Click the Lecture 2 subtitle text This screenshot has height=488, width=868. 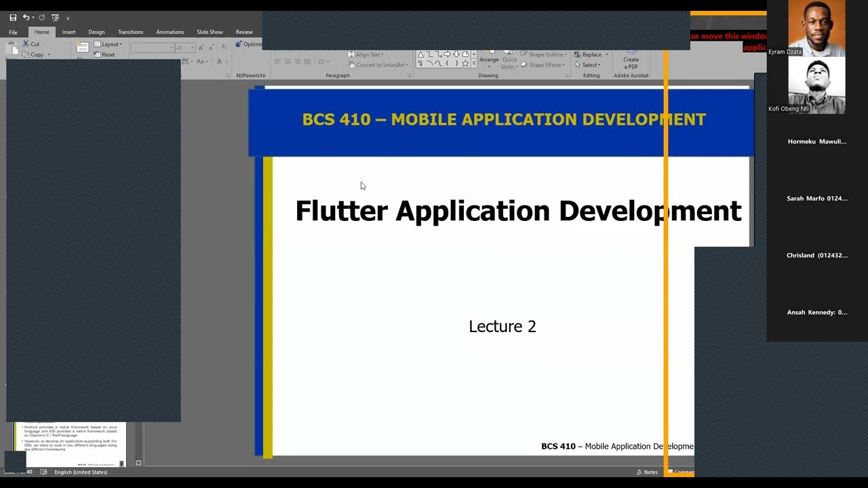coord(502,327)
